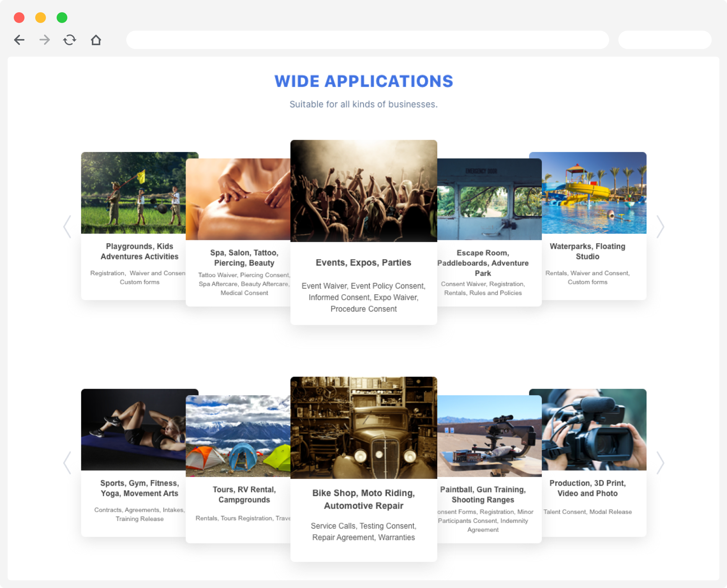Click the WIDE APPLICATIONS heading

(x=363, y=82)
